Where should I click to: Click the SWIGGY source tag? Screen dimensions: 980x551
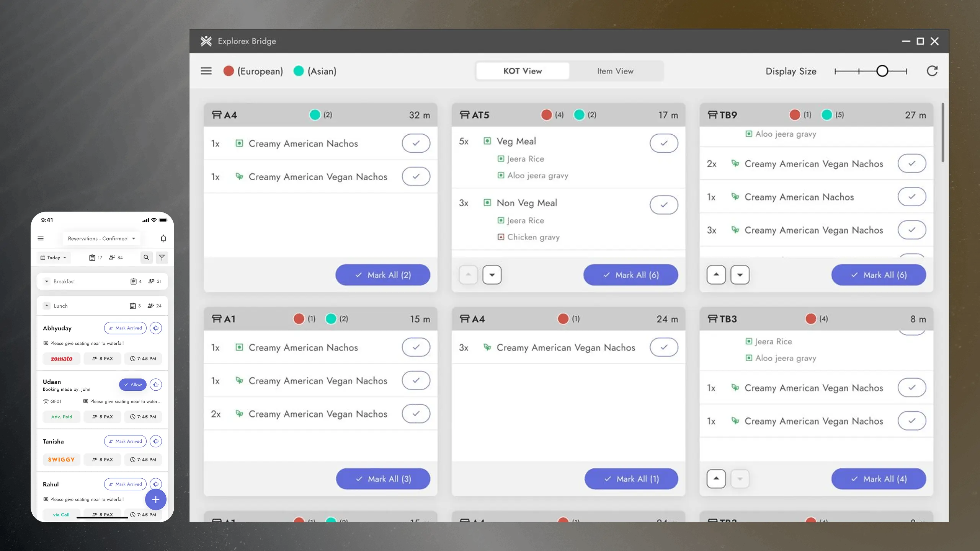(62, 460)
